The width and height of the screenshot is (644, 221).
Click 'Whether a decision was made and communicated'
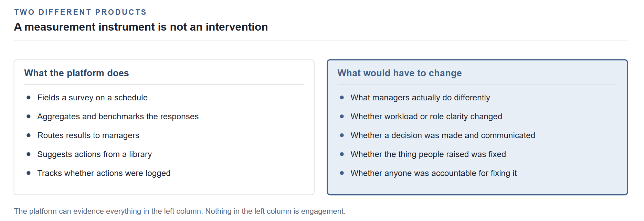click(443, 135)
